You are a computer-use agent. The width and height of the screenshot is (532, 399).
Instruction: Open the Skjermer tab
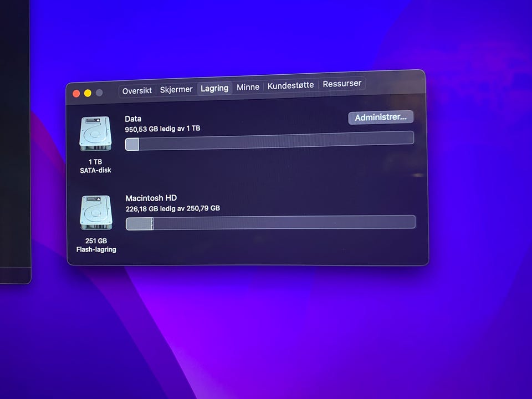coord(176,90)
